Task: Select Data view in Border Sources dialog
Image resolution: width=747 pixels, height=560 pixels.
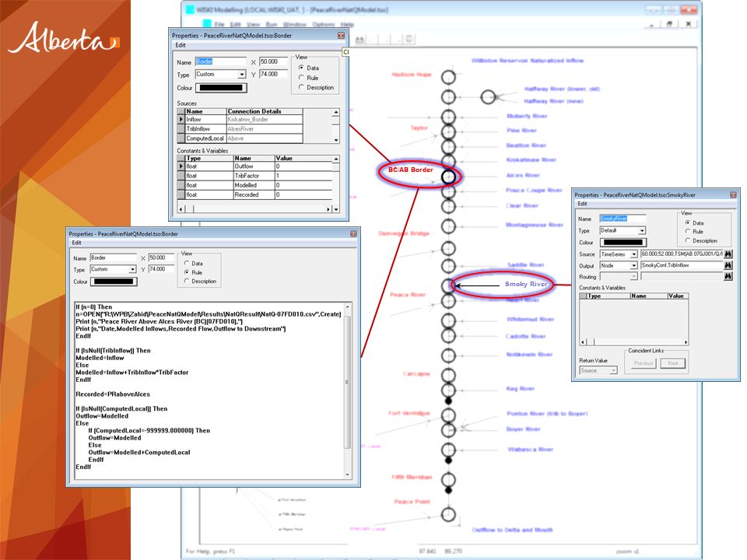Action: point(301,68)
